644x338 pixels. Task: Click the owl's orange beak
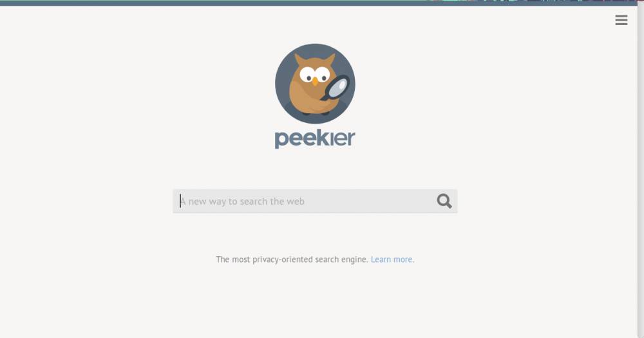315,82
